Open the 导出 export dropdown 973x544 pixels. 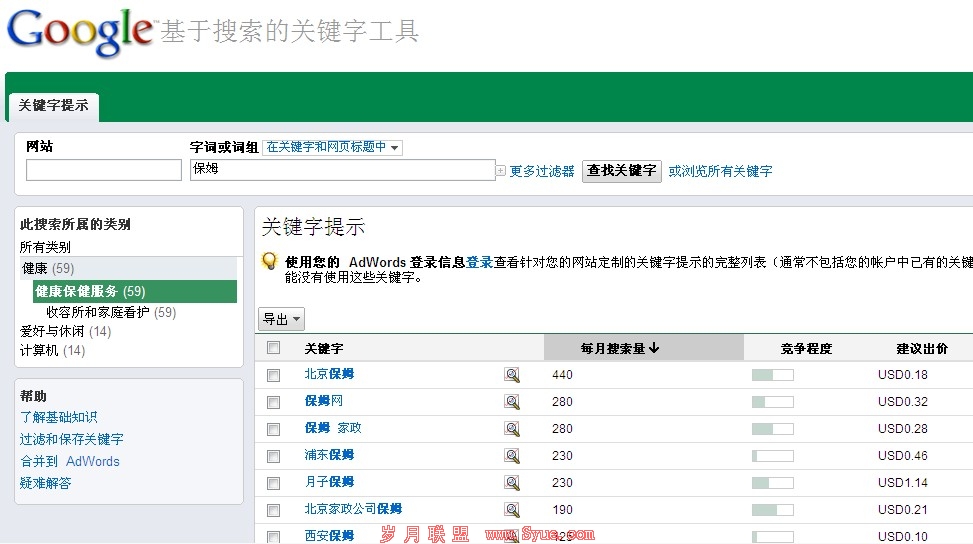pos(281,319)
